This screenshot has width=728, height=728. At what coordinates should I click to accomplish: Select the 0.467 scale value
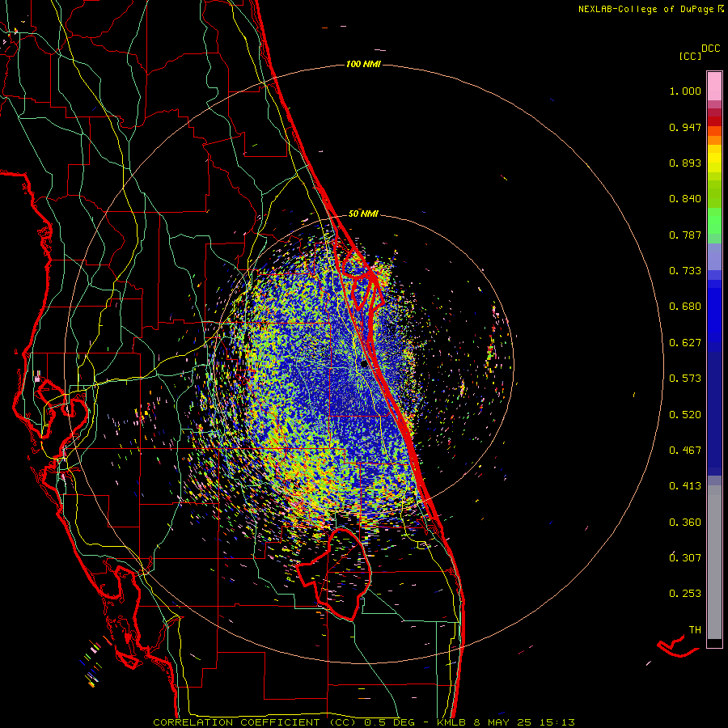coord(685,451)
